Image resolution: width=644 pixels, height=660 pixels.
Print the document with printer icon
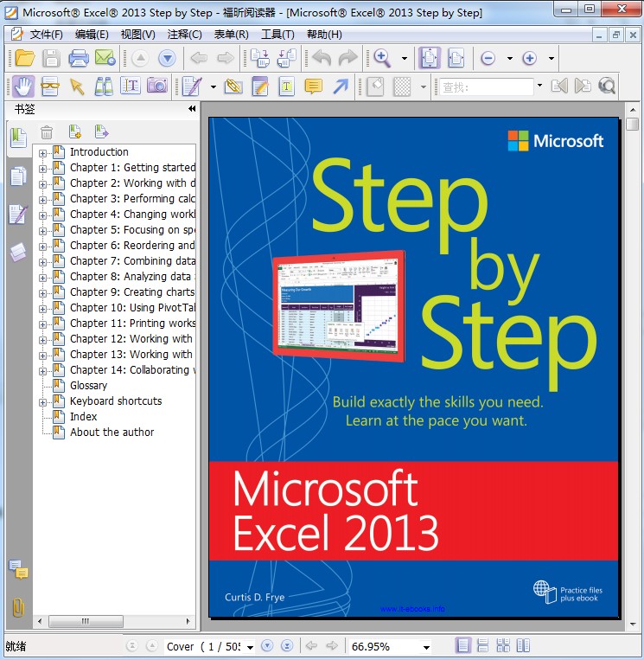(x=79, y=58)
